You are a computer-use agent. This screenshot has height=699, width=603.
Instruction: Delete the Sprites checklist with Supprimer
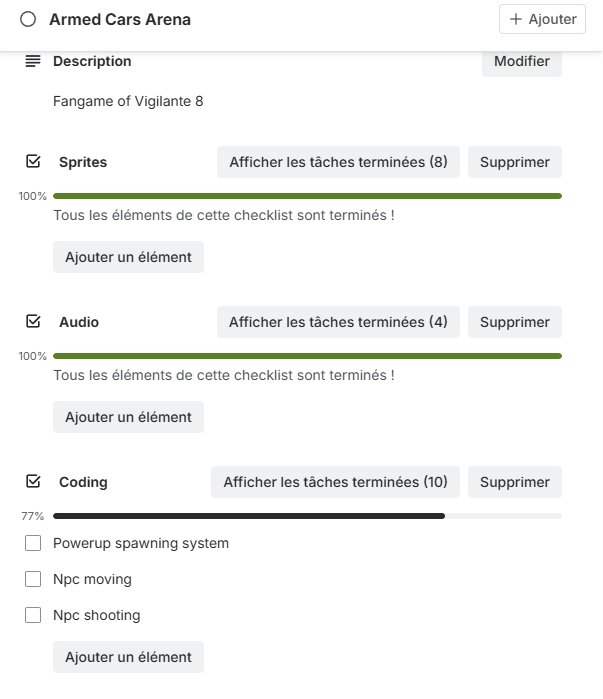515,162
